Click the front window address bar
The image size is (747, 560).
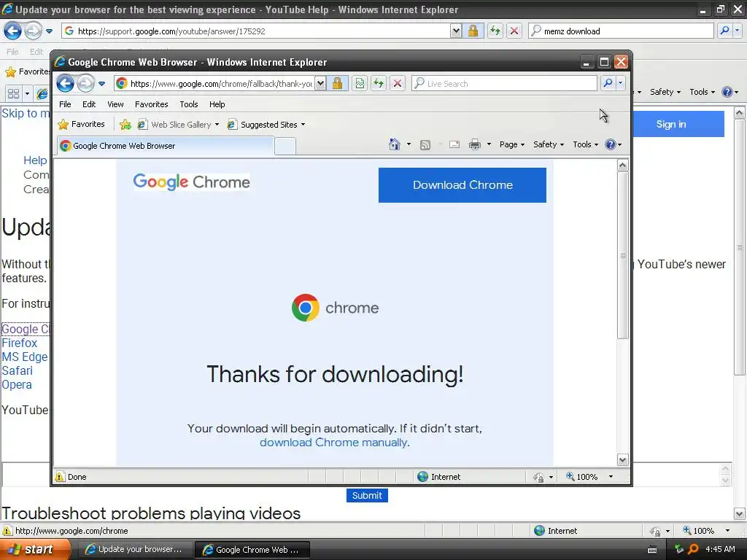214,84
